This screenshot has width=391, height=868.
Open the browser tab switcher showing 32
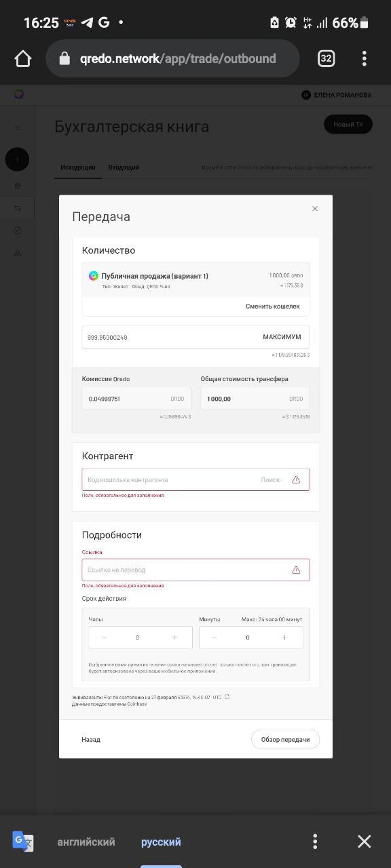[x=327, y=58]
